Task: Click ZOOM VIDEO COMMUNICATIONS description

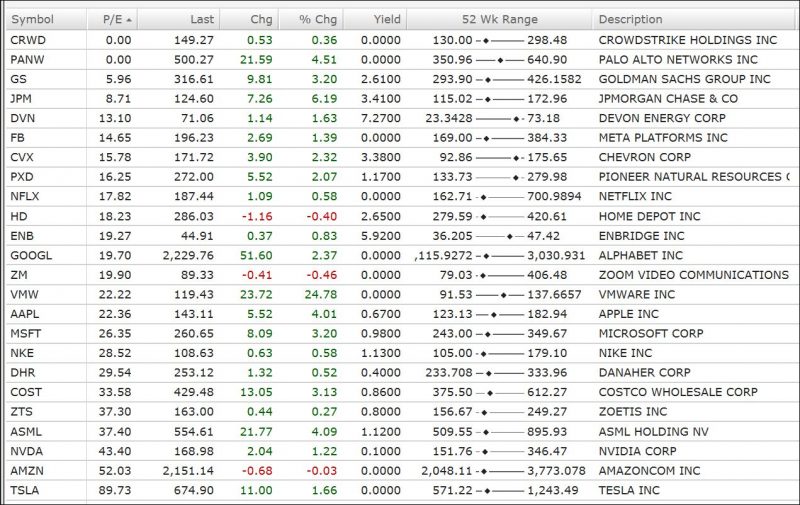Action: (x=694, y=274)
